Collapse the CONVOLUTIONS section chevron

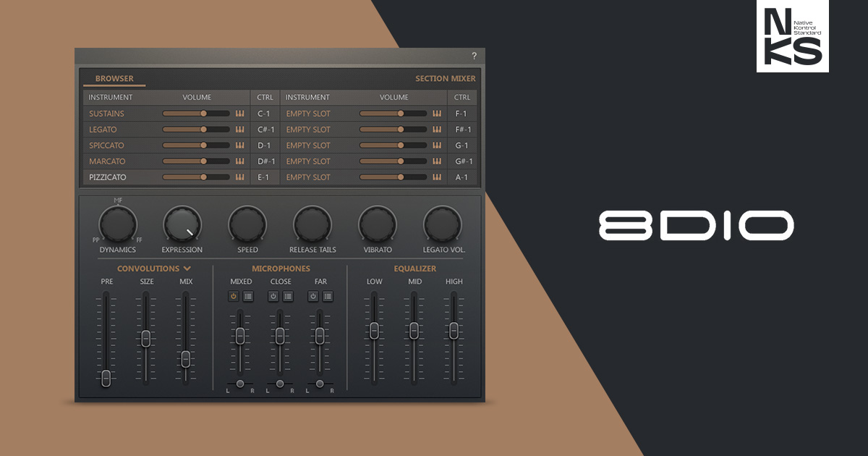(x=185, y=268)
